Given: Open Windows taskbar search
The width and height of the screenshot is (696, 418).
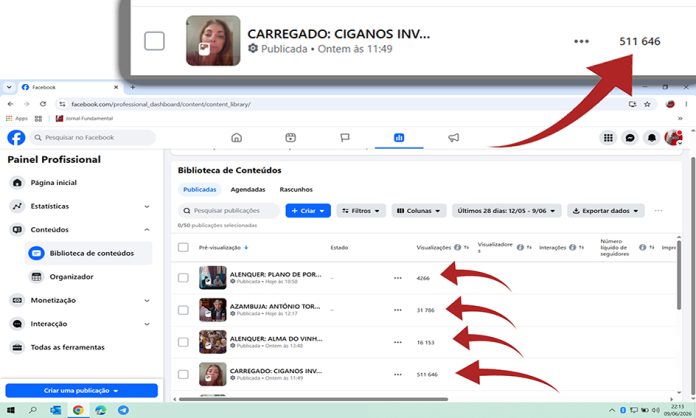Looking at the screenshot, I should [33, 410].
